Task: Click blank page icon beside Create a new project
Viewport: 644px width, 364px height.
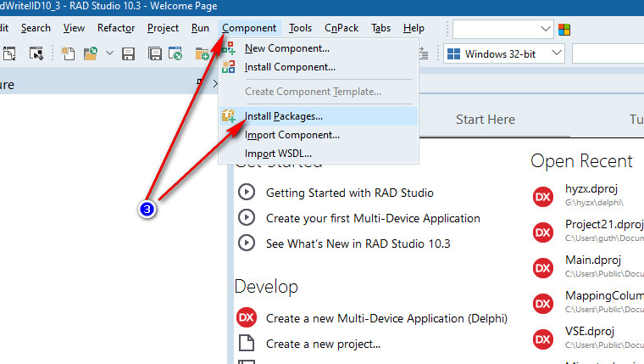Action: 247,343
